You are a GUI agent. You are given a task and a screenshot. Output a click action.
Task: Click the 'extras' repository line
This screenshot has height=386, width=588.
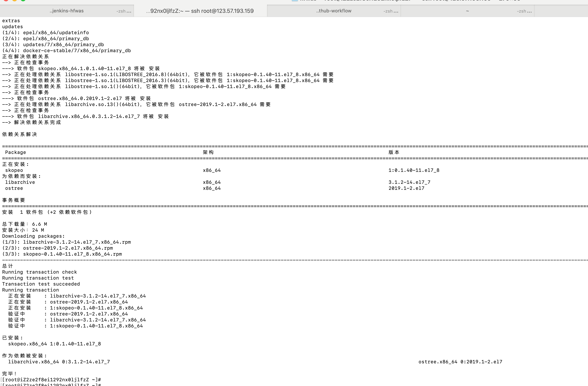pyautogui.click(x=11, y=21)
